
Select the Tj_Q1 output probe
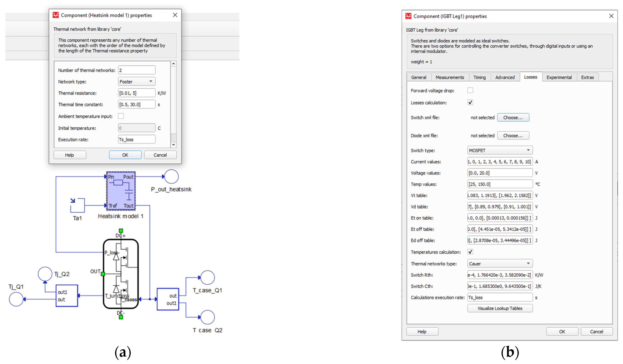tap(16, 299)
